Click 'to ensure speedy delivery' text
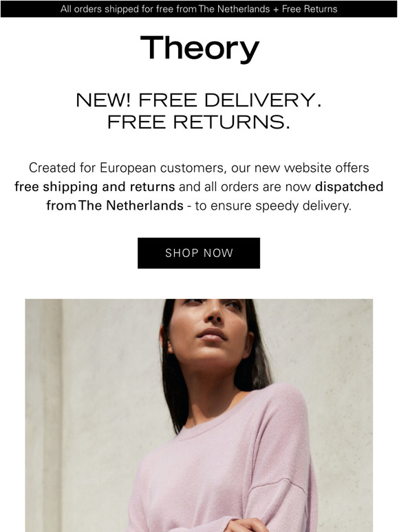This screenshot has width=399, height=532. [273, 206]
